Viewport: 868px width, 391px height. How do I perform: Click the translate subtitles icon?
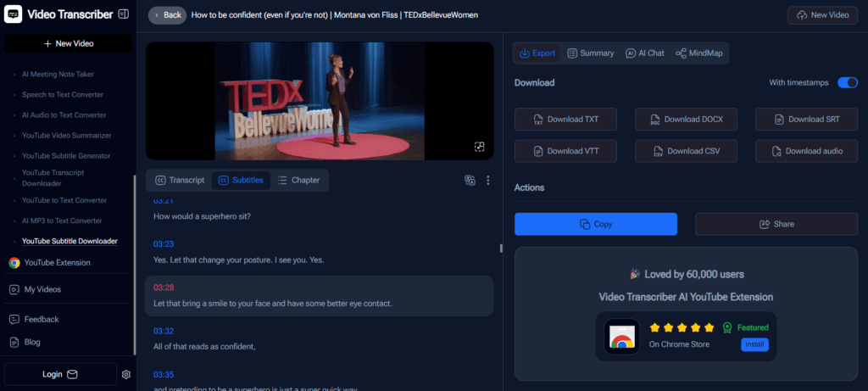pos(470,180)
